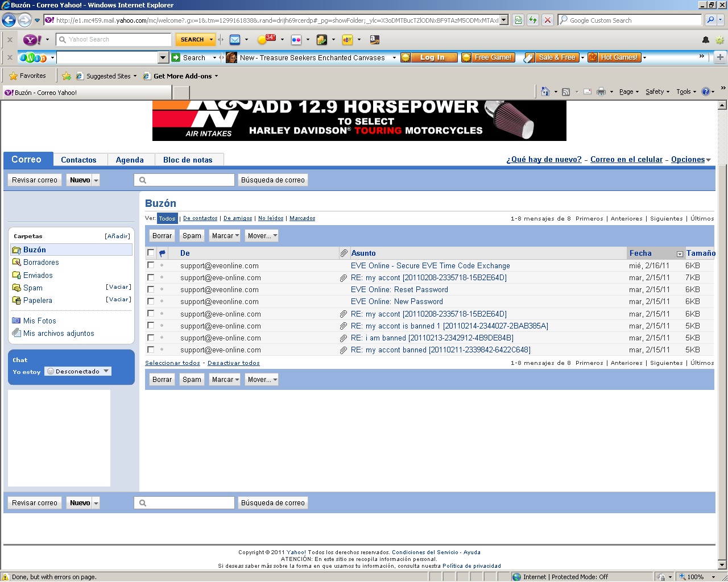728x582 pixels.
Task: Click the Favorites star icon
Action: pyautogui.click(x=14, y=76)
